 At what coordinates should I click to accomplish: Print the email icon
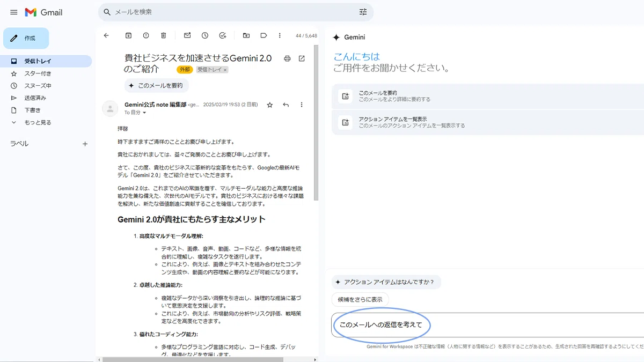pyautogui.click(x=288, y=58)
